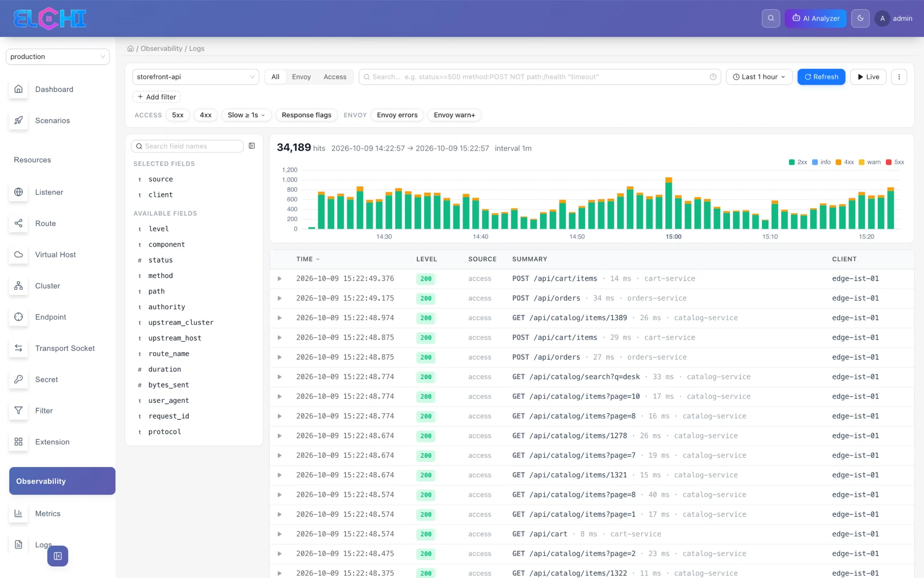
Task: Expand log row 15:22:49.376
Action: pyautogui.click(x=280, y=279)
